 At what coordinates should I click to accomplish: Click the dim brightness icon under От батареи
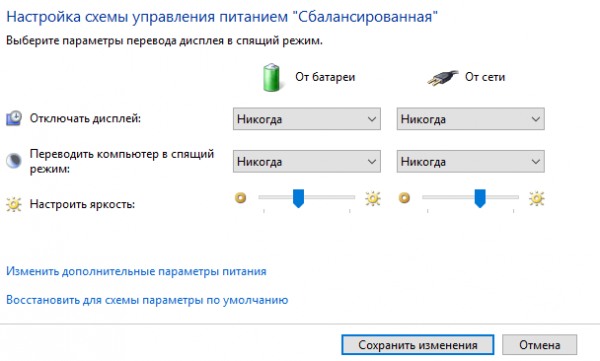(x=241, y=198)
